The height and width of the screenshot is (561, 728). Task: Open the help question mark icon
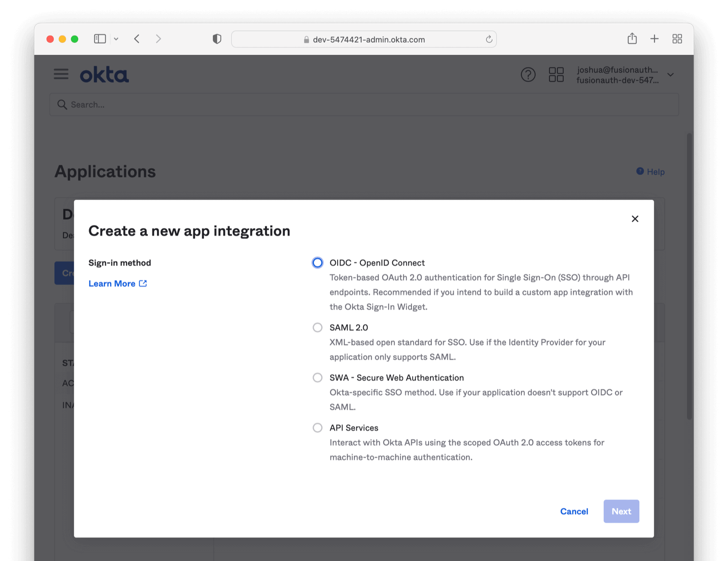[x=528, y=75]
